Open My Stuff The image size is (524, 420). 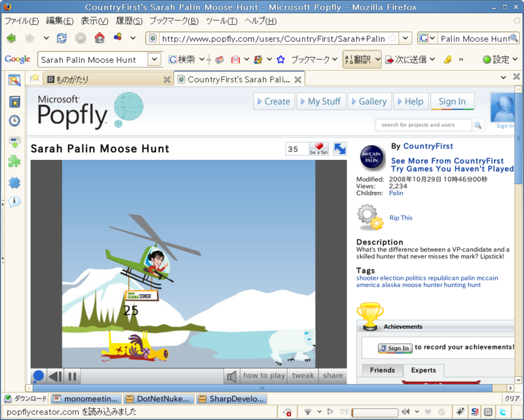tap(321, 102)
